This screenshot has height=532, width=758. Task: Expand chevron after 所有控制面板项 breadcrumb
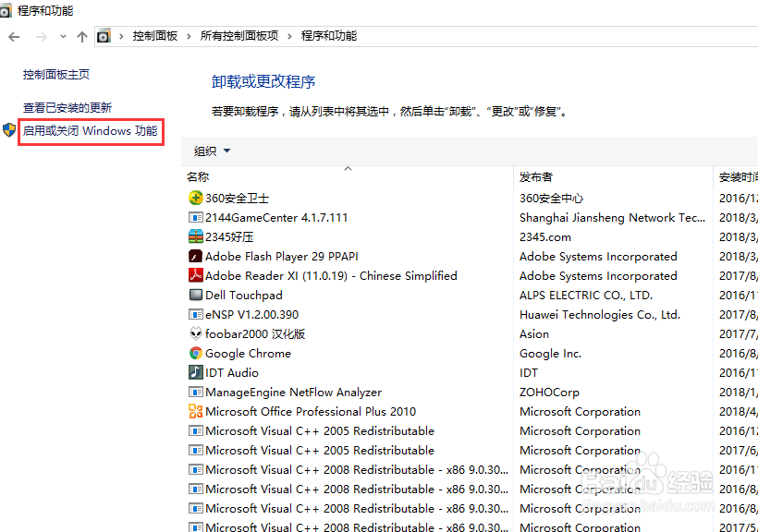tap(289, 36)
